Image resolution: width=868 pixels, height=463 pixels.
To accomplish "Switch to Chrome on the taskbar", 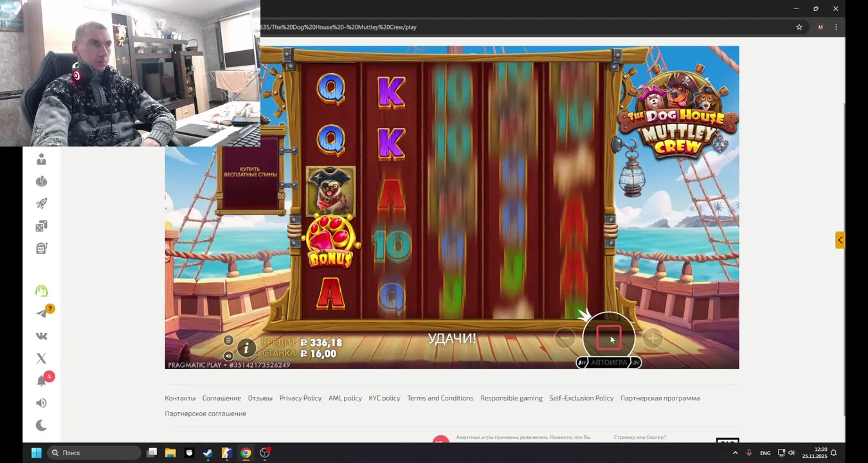I will point(246,453).
